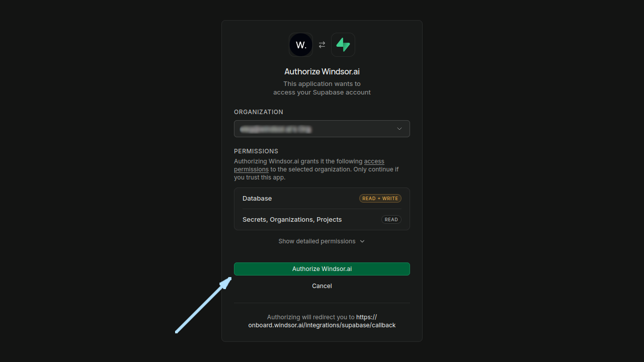This screenshot has width=644, height=362.
Task: Click the chevron beside Show detailed permissions
Action: pos(362,241)
